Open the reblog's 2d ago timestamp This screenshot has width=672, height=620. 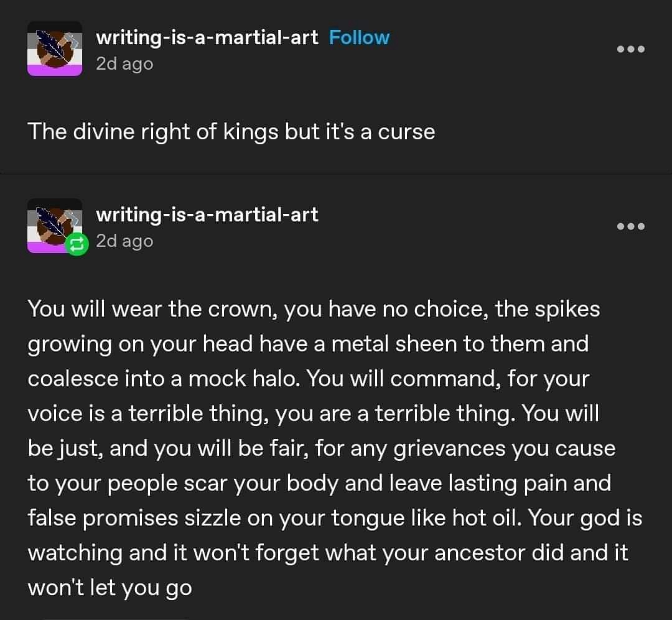pos(124,241)
